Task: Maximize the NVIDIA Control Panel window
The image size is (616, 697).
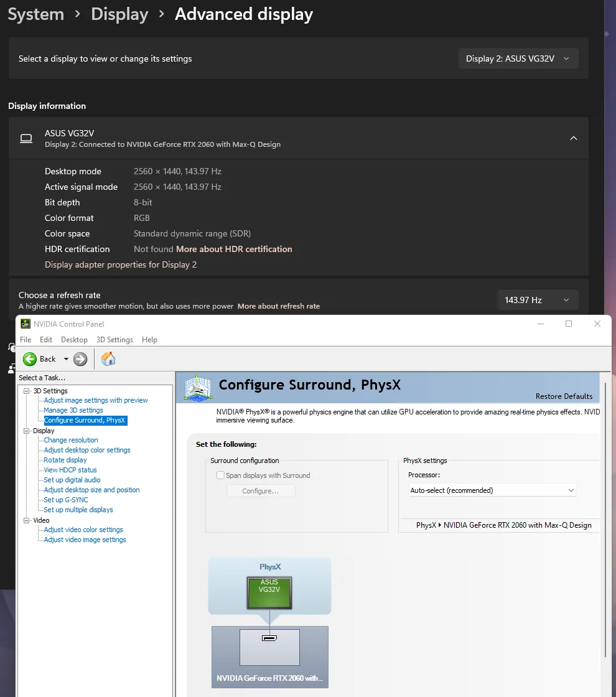Action: pyautogui.click(x=569, y=324)
